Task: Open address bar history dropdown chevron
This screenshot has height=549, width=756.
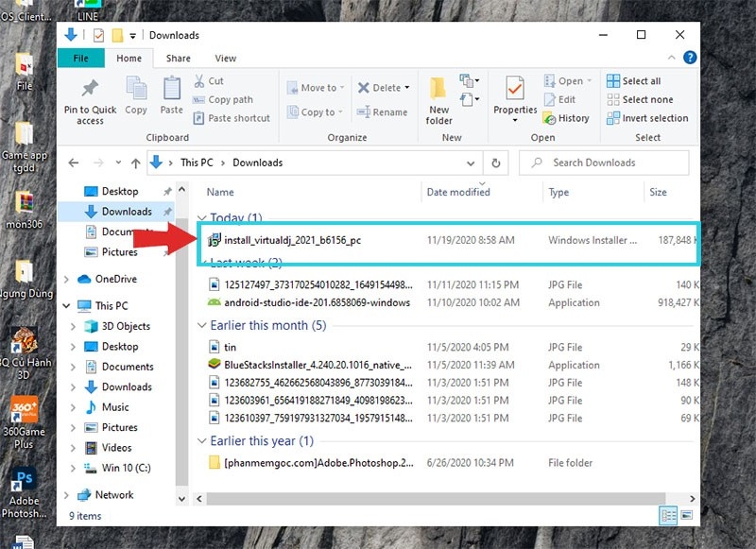Action: [471, 163]
